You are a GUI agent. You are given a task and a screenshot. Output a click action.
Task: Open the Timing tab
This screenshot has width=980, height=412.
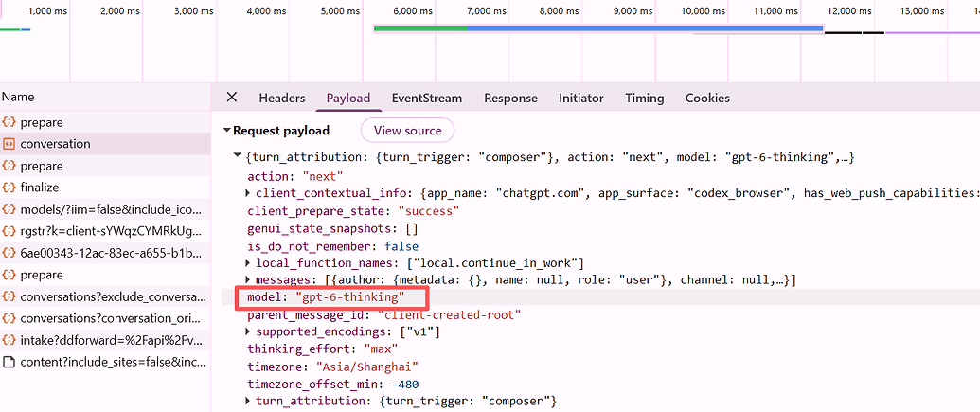[645, 99]
